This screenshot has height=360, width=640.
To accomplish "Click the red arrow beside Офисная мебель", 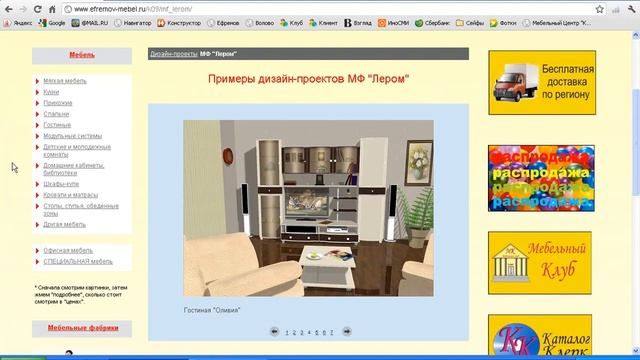I will point(38,251).
